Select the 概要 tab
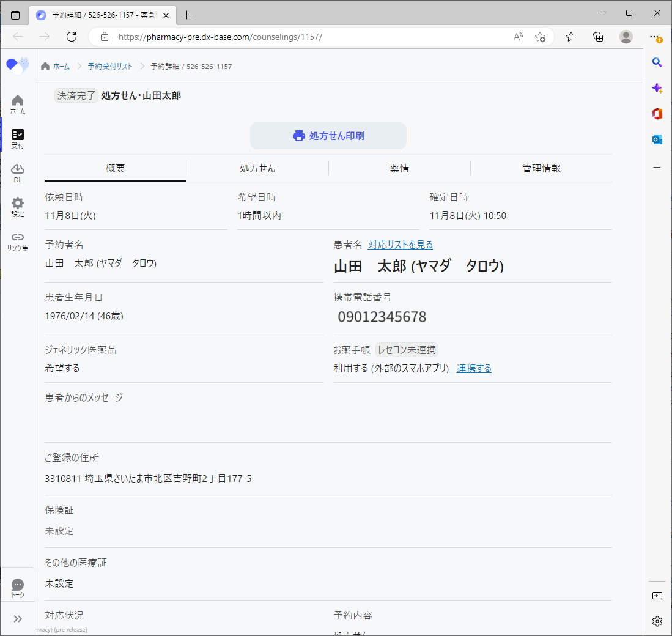Viewport: 672px width, 636px height. pyautogui.click(x=115, y=168)
